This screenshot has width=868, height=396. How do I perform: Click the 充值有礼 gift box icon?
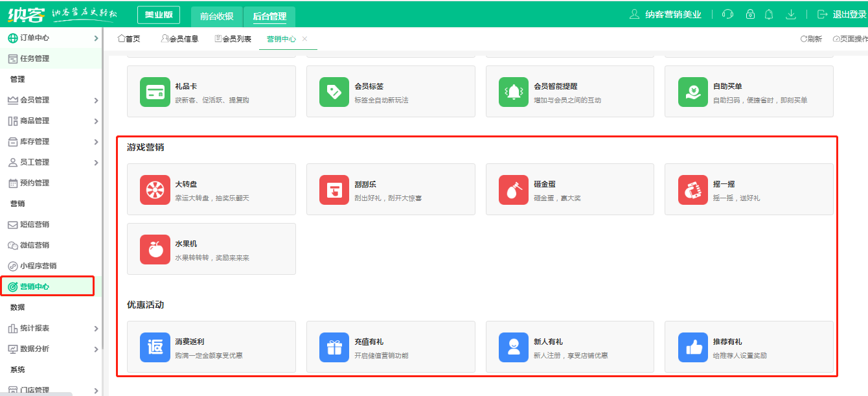coord(334,347)
